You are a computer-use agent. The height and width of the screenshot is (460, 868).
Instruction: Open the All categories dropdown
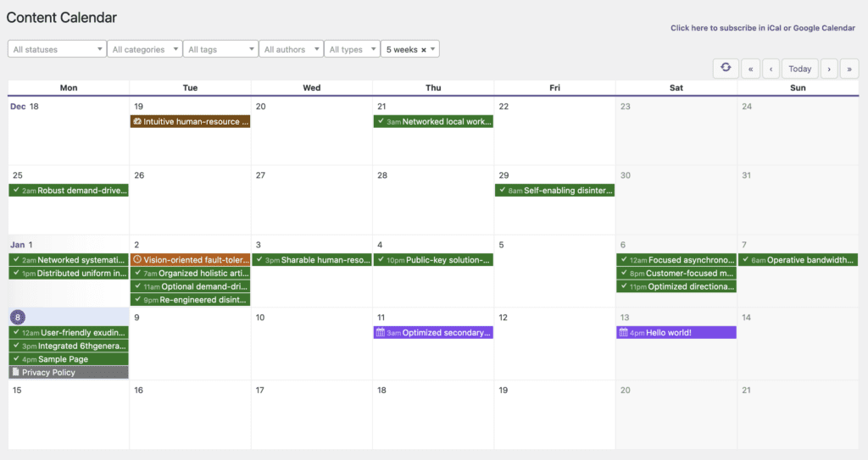click(x=144, y=49)
